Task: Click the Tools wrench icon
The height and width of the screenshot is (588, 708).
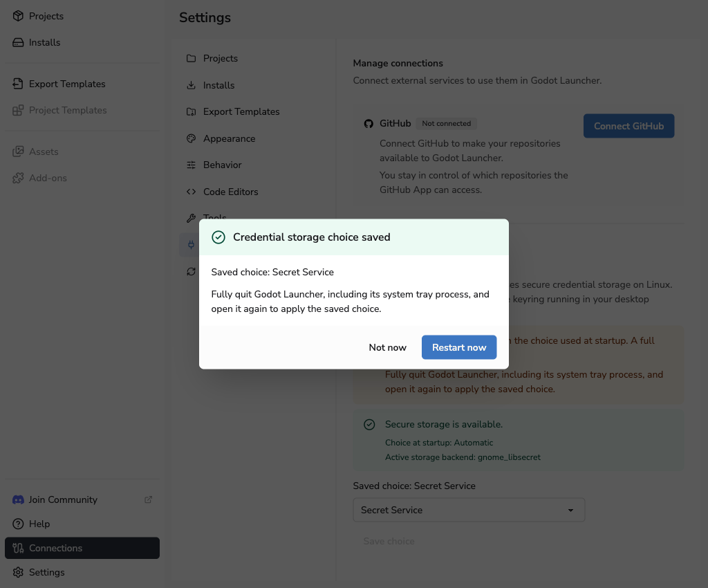Action: [191, 218]
